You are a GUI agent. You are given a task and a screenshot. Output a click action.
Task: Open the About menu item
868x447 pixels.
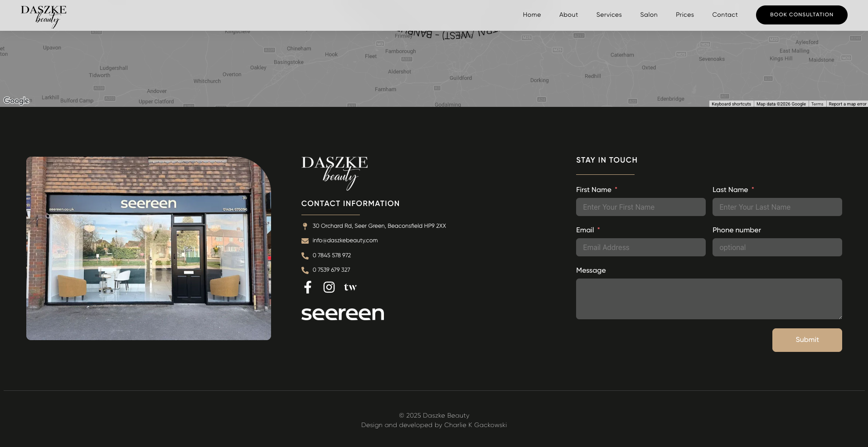568,14
